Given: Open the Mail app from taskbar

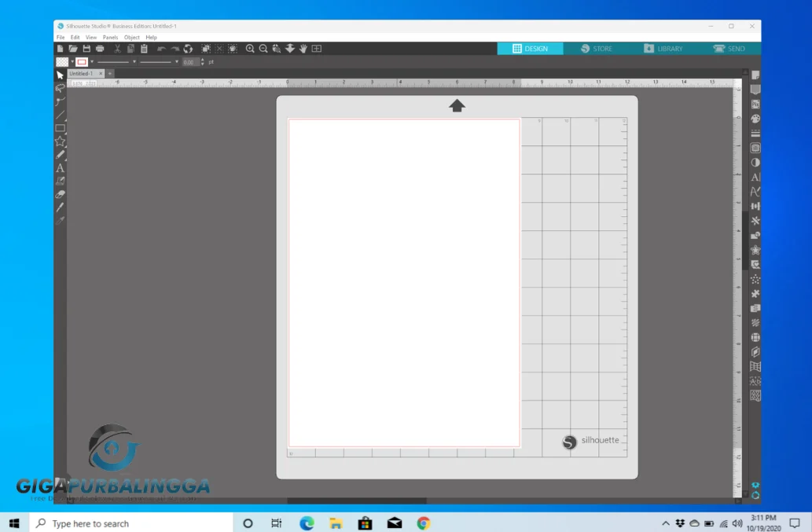Looking at the screenshot, I should point(395,523).
